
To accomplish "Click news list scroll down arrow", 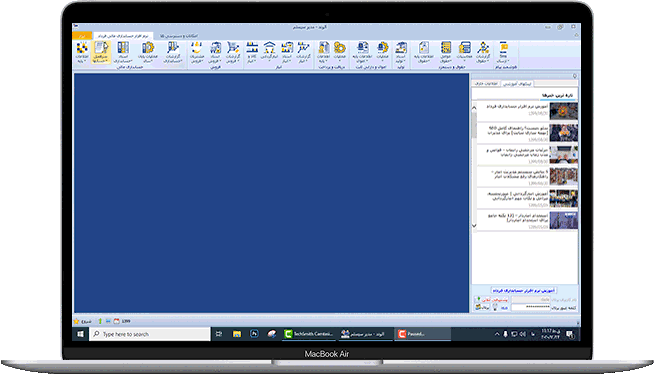I will point(474,226).
